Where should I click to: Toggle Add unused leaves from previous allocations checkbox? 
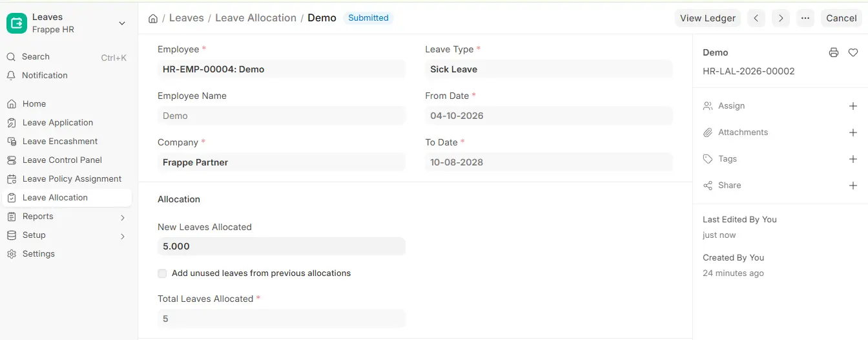[x=162, y=273]
